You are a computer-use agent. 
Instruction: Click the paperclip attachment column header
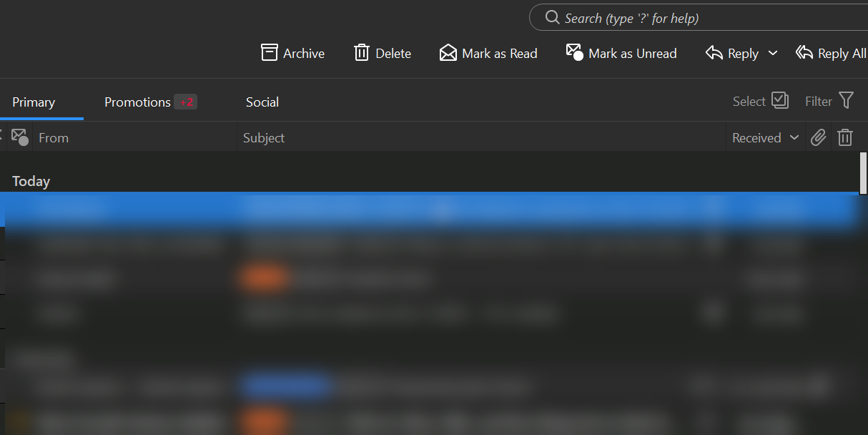[x=818, y=138]
